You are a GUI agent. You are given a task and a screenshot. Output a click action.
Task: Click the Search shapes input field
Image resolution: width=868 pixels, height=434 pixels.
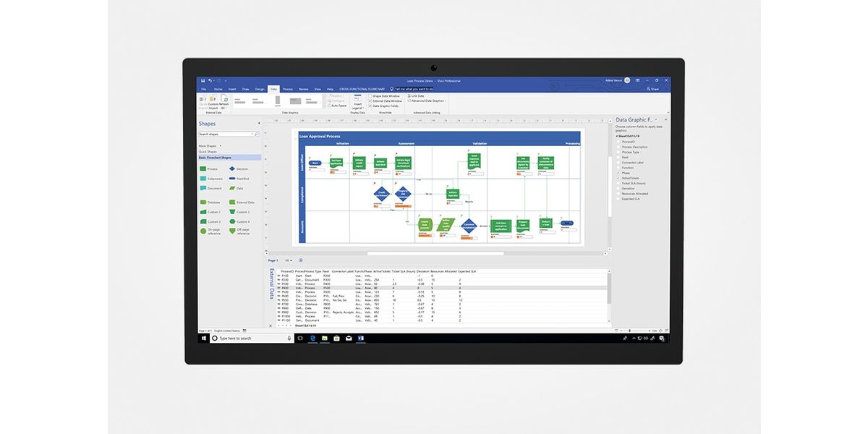pos(226,134)
